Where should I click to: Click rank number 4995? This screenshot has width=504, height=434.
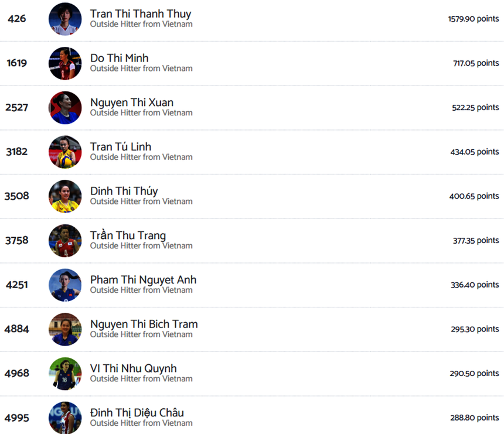pos(16,418)
